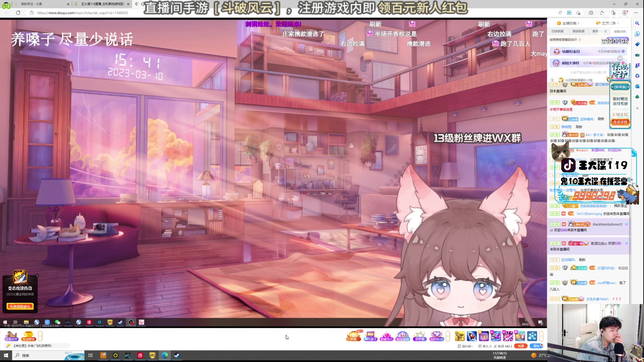644x362 pixels.
Task: Expand the activity list arrow beside 钻石粉丝
Action: [x=448, y=336]
